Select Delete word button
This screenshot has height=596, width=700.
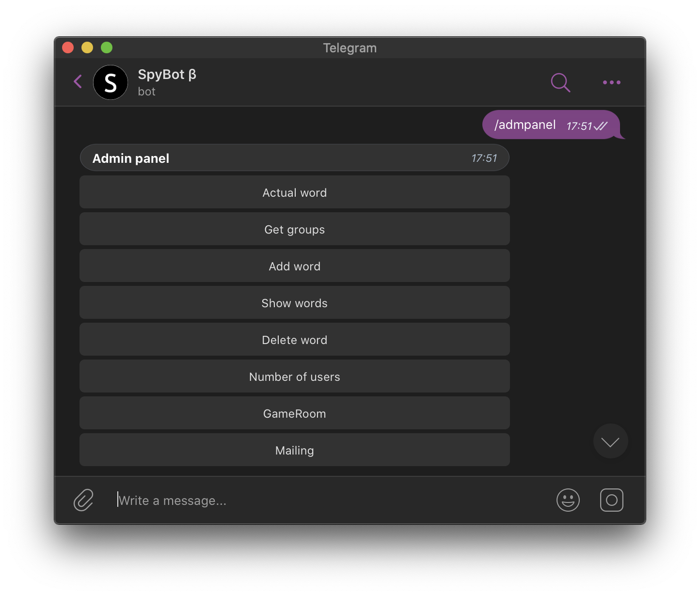click(295, 340)
